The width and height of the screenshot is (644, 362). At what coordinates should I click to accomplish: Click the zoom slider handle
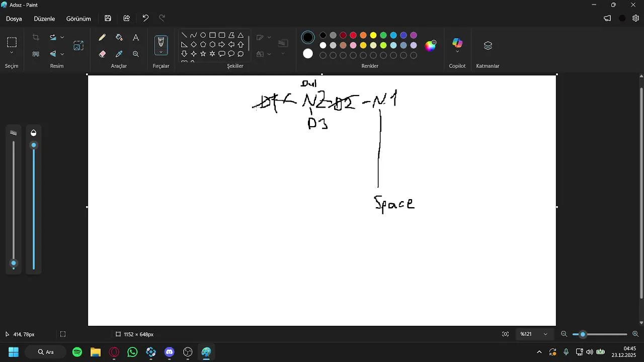(583, 334)
